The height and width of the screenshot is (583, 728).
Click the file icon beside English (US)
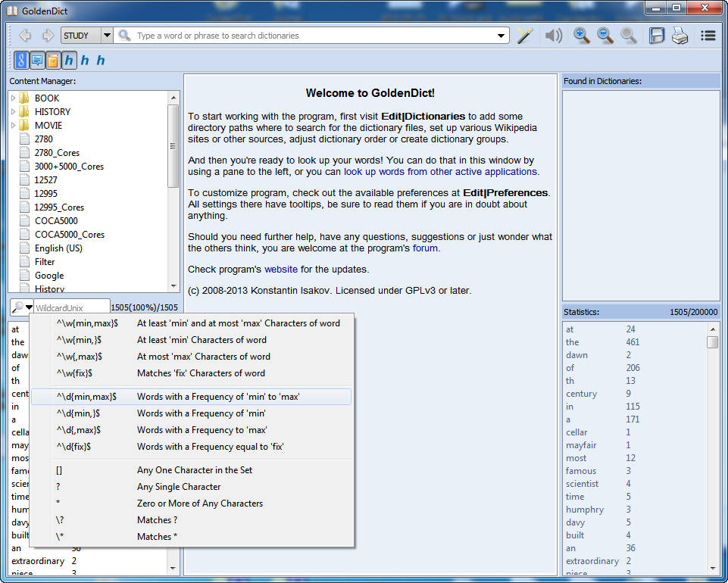(24, 248)
